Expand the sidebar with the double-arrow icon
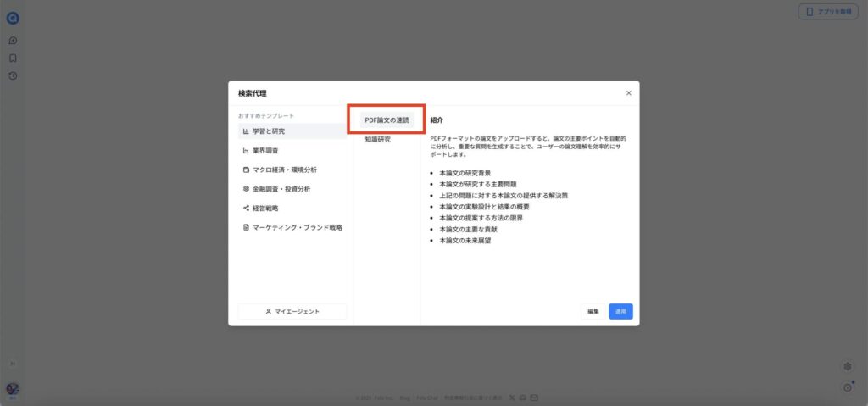This screenshot has height=406, width=868. (13, 364)
